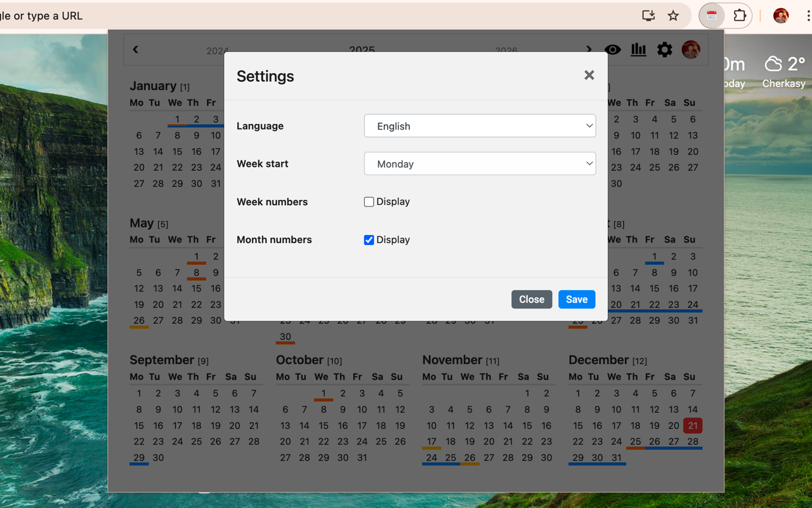Toggle the eye visibility icon
Viewport: 812px width, 508px height.
[613, 50]
